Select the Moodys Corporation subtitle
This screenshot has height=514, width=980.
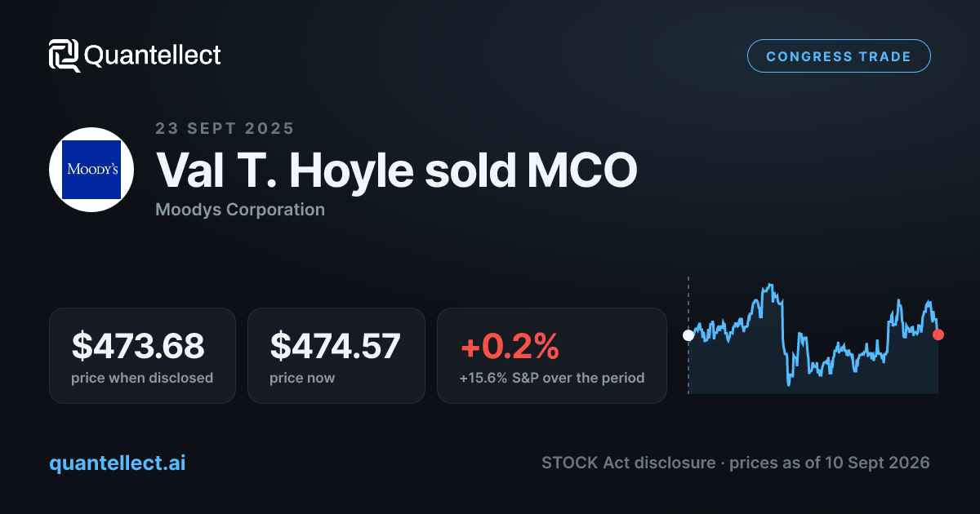pos(240,210)
